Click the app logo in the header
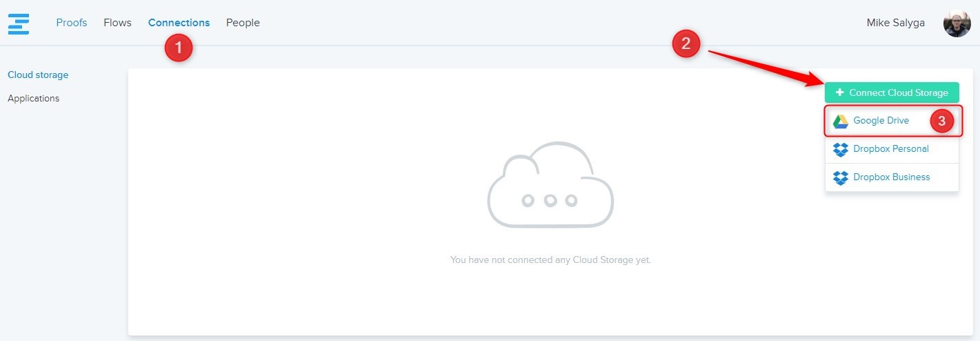Screen dimensions: 980x341 19,23
